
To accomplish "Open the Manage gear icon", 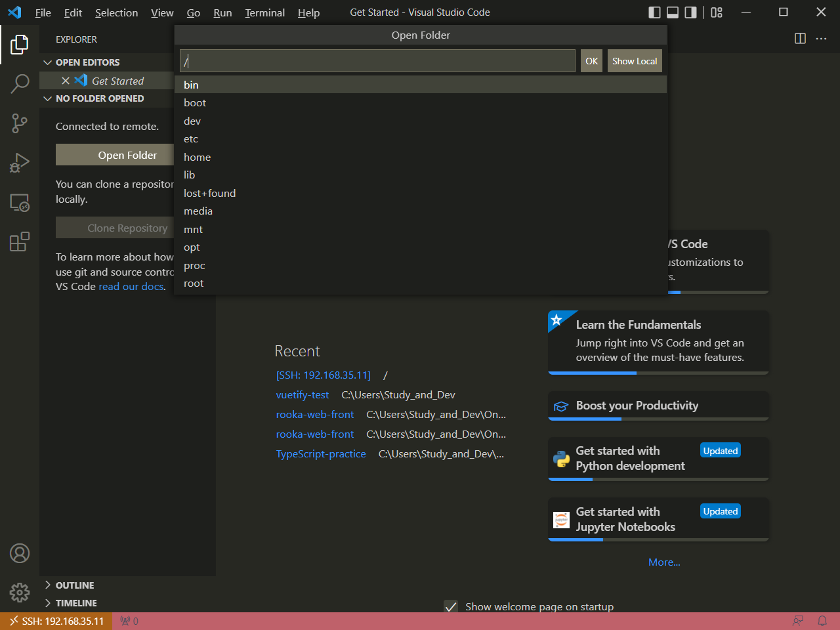I will pyautogui.click(x=20, y=593).
